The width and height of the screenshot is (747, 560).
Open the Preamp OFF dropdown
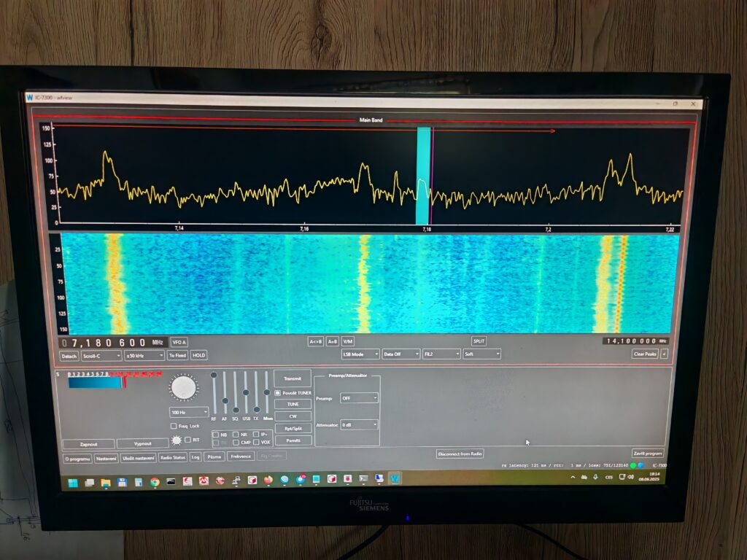tap(359, 398)
